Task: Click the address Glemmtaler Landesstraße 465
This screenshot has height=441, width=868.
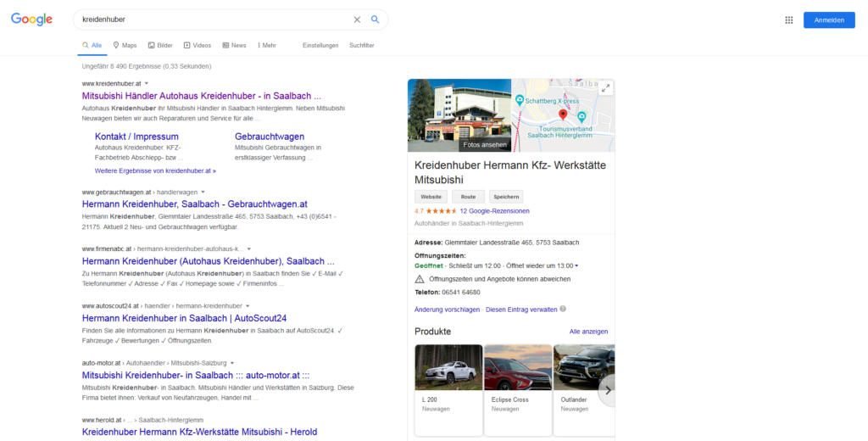Action: pos(512,243)
